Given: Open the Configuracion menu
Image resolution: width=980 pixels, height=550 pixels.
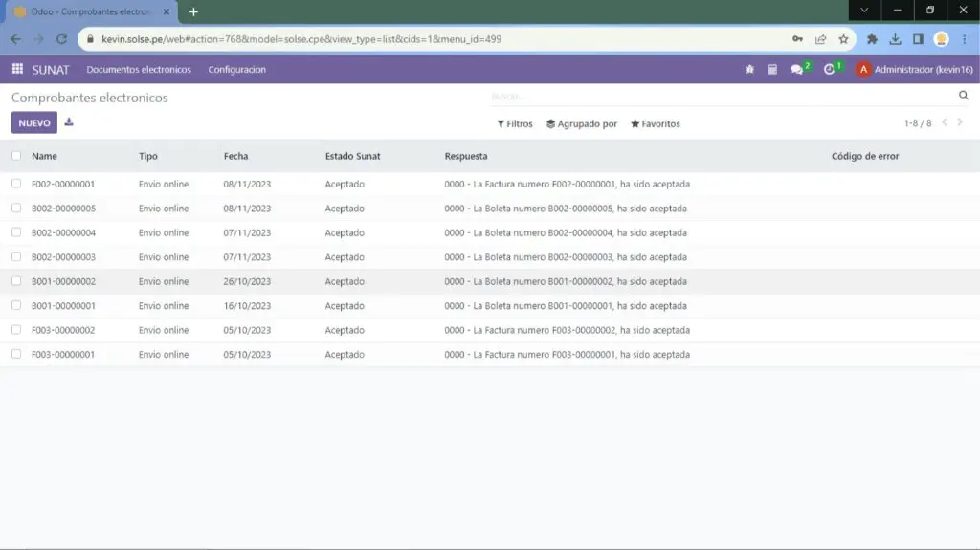Looking at the screenshot, I should pos(236,70).
